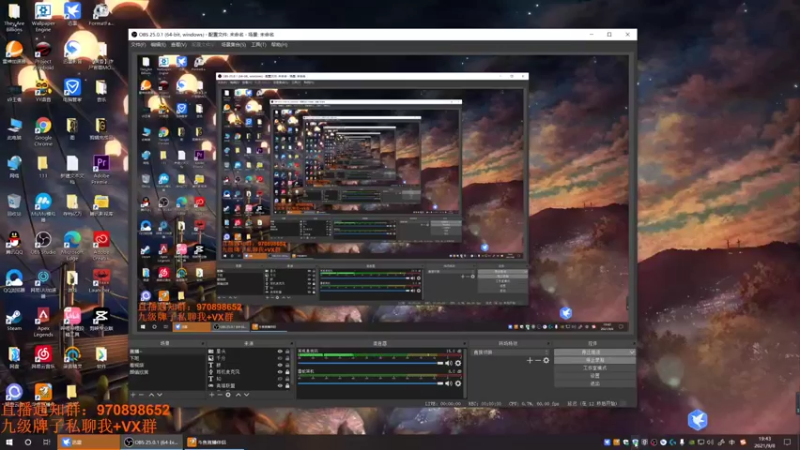Image resolution: width=800 pixels, height=450 pixels.
Task: Mute the first audio mixer track
Action: pyautogui.click(x=448, y=363)
